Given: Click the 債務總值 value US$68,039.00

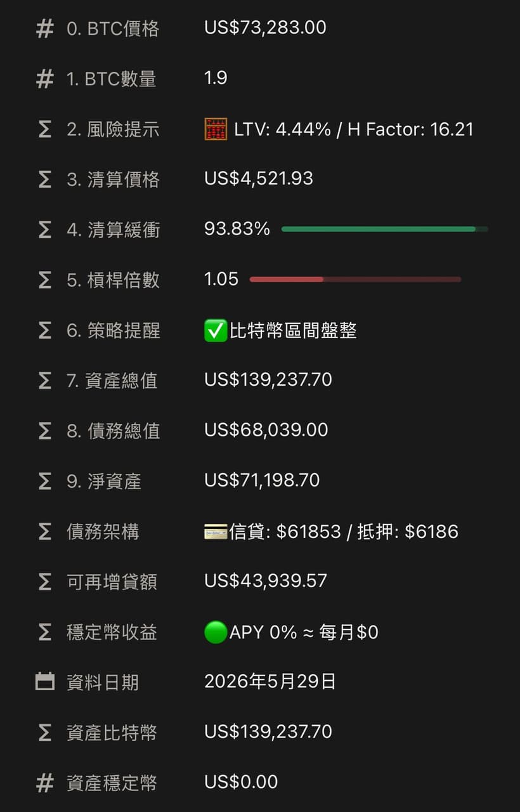Looking at the screenshot, I should (x=266, y=429).
